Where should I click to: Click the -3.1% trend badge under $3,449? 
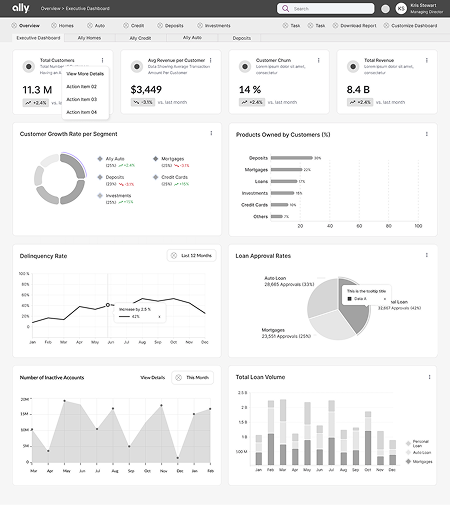pyautogui.click(x=143, y=102)
